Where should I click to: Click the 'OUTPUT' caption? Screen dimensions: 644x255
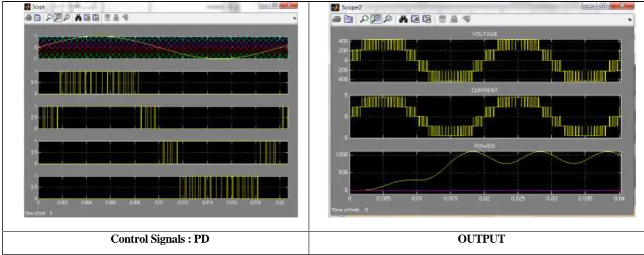(481, 239)
